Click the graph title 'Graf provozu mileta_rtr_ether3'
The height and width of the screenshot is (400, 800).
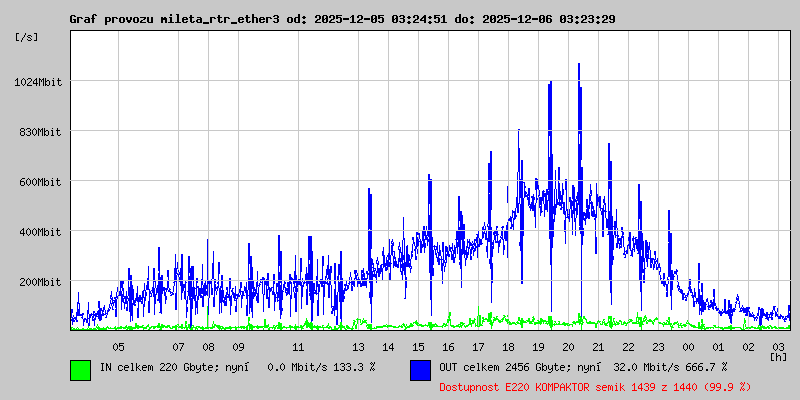coord(175,19)
